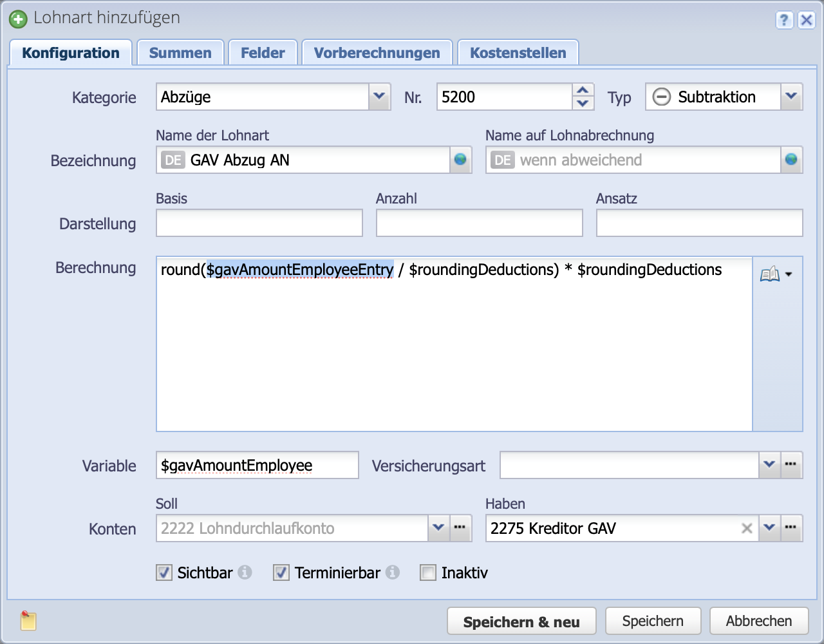Click the info icon next to Sichtbar
This screenshot has height=644, width=824.
point(245,572)
